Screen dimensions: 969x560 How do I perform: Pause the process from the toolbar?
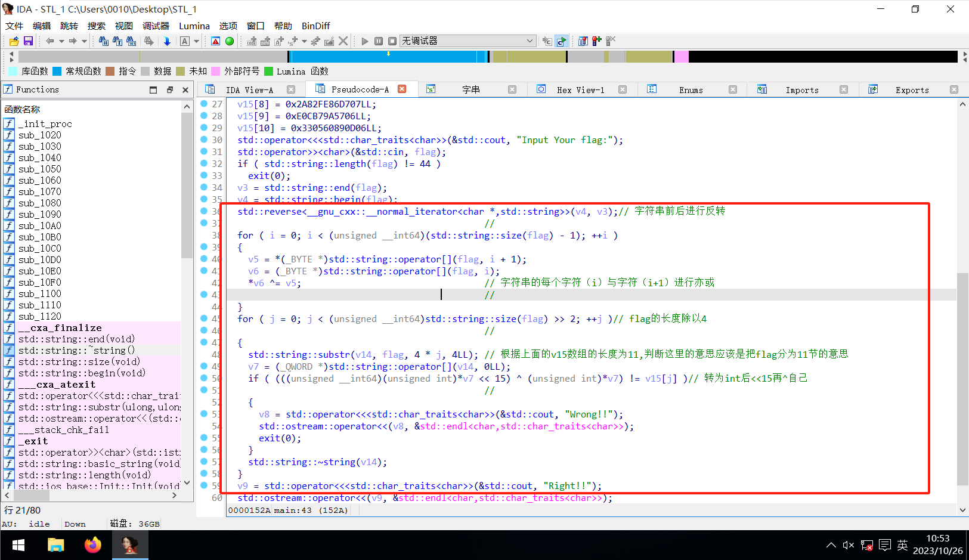pyautogui.click(x=379, y=41)
